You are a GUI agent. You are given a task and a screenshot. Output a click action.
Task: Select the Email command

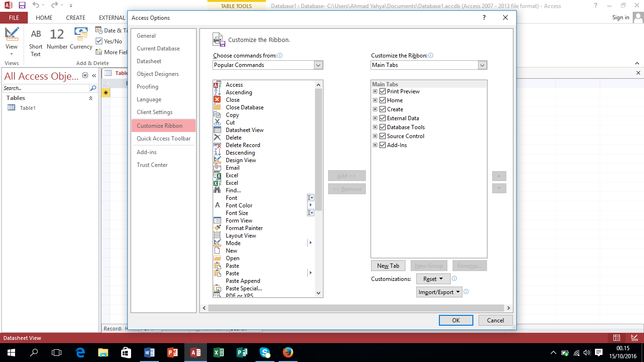pyautogui.click(x=232, y=167)
